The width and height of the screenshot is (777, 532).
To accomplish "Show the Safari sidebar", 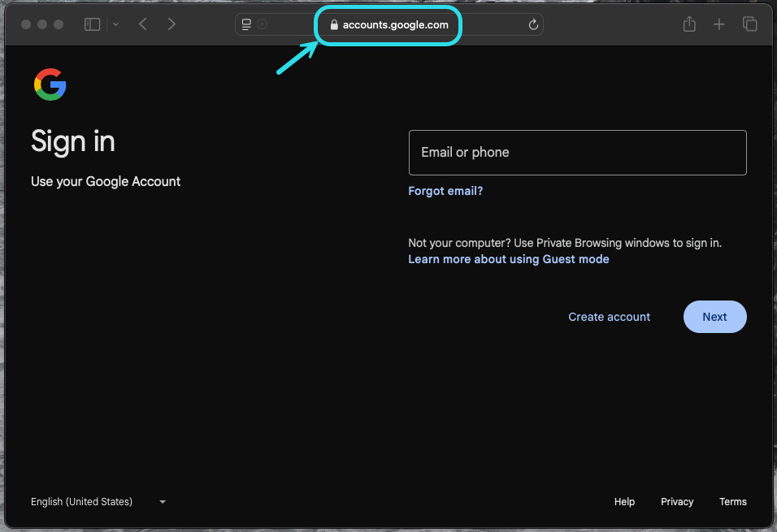I will (x=92, y=24).
